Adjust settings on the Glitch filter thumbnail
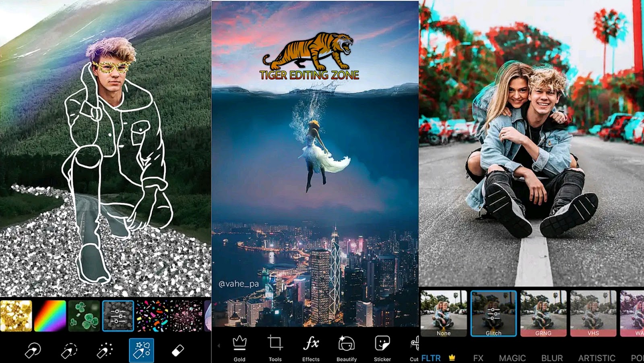644x363 pixels. [x=493, y=313]
